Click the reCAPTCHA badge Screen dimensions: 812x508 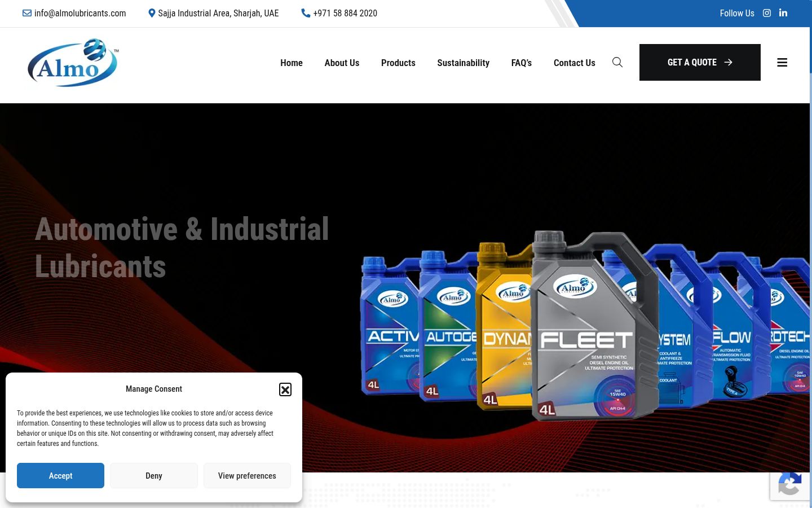791,485
